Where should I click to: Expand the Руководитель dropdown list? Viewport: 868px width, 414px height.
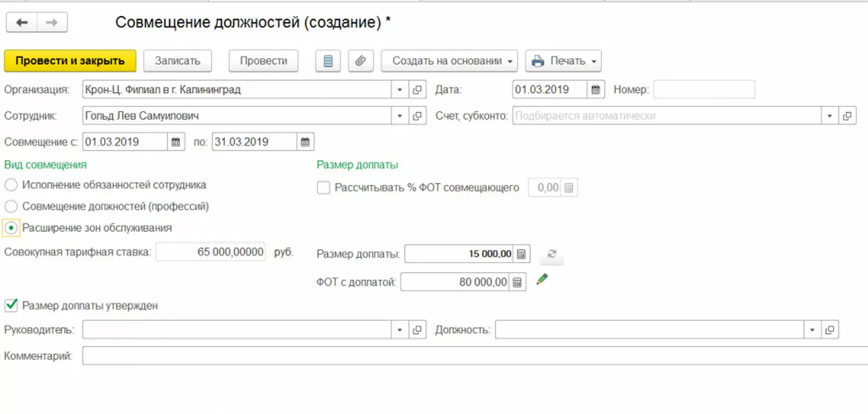point(400,330)
